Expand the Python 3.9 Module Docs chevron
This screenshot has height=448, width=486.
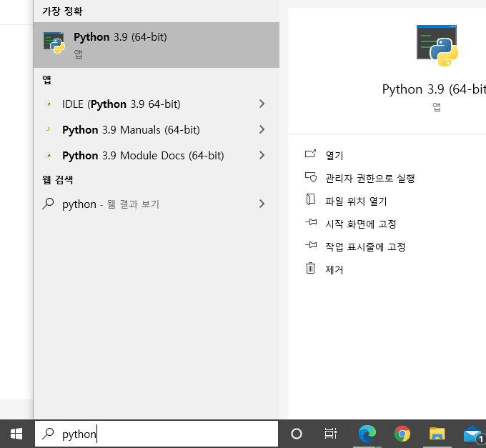point(262,155)
